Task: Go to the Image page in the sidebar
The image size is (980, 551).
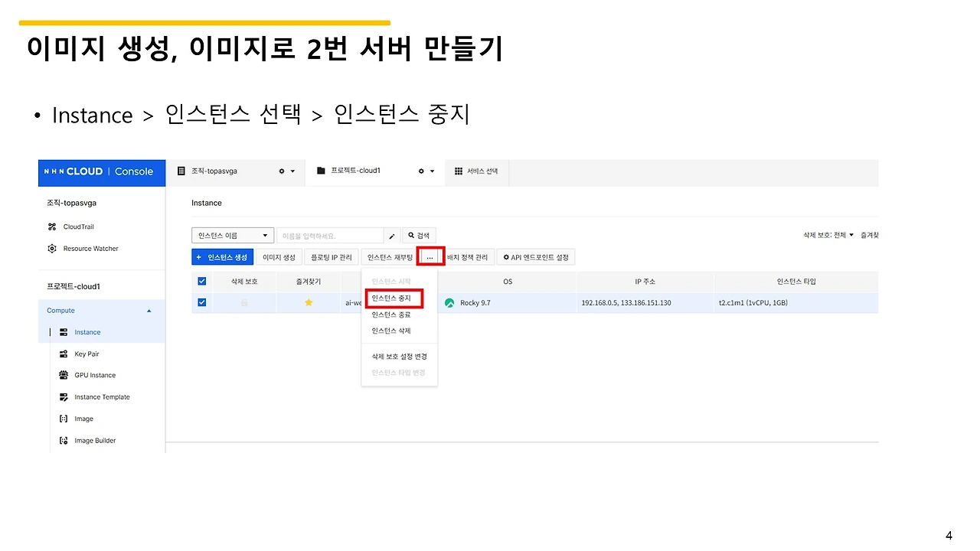Action: pyautogui.click(x=83, y=419)
